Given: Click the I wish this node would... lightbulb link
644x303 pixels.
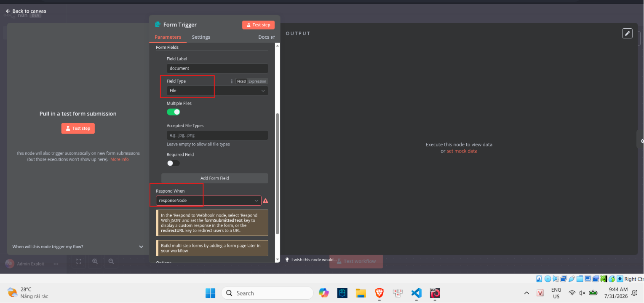Looking at the screenshot, I should click(311, 260).
